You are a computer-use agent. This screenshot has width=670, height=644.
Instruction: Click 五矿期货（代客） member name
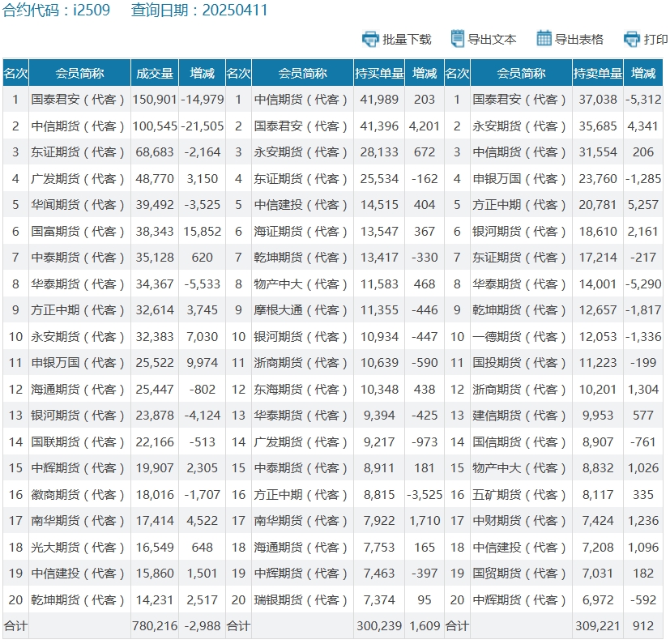point(519,494)
